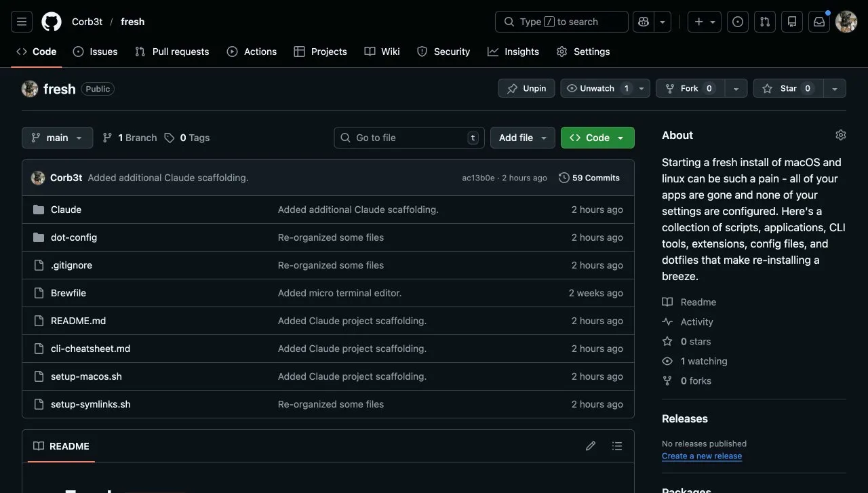Image resolution: width=868 pixels, height=493 pixels.
Task: View the 59 Commits history
Action: coord(589,178)
